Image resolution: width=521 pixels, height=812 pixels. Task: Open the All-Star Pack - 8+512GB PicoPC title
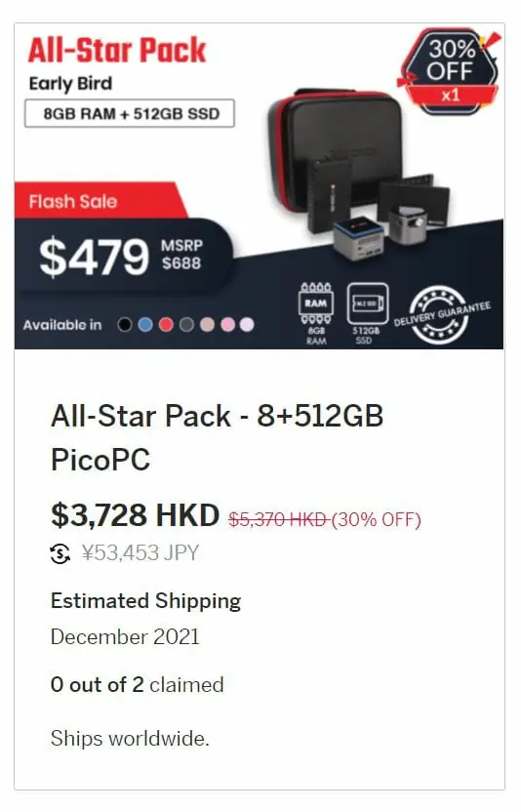pyautogui.click(x=217, y=437)
